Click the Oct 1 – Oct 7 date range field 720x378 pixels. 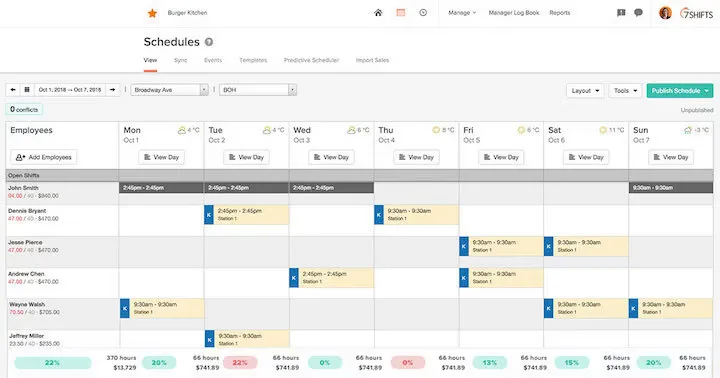coord(70,90)
